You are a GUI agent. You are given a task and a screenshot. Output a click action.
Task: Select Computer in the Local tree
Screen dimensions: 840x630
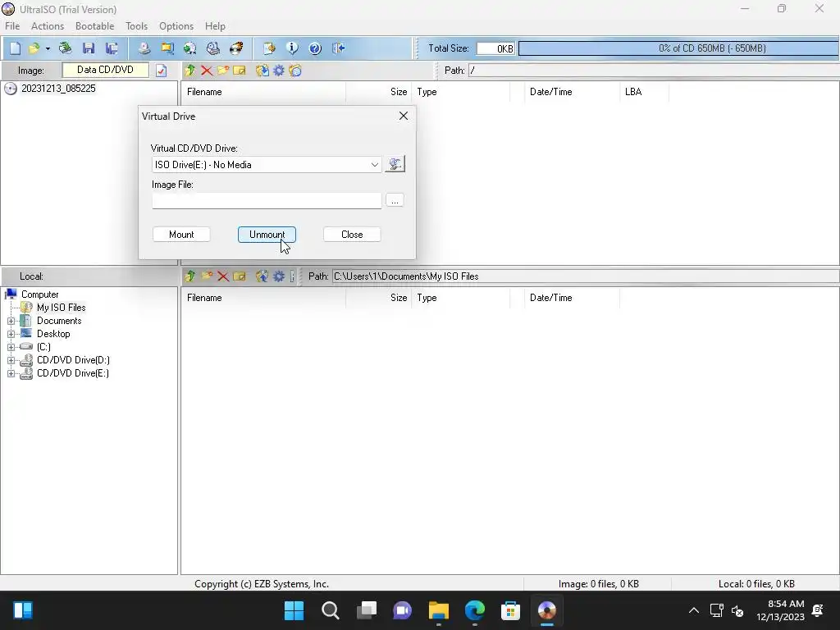point(39,294)
